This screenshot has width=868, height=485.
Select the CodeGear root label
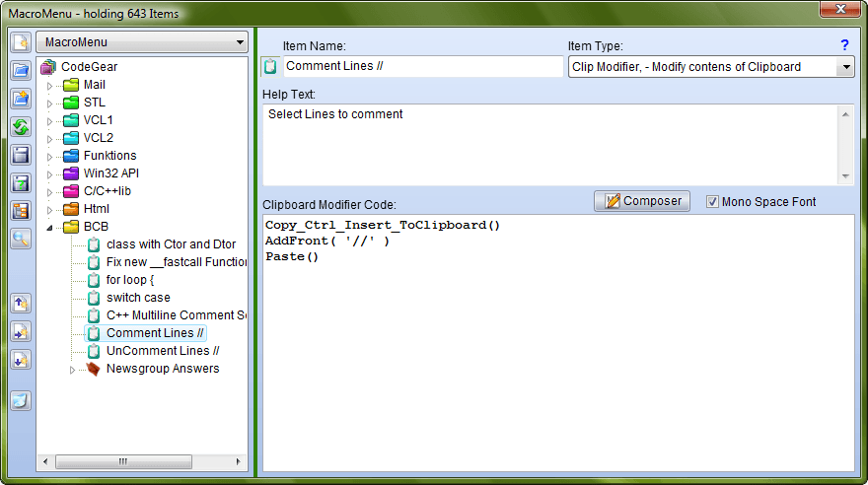click(x=89, y=67)
